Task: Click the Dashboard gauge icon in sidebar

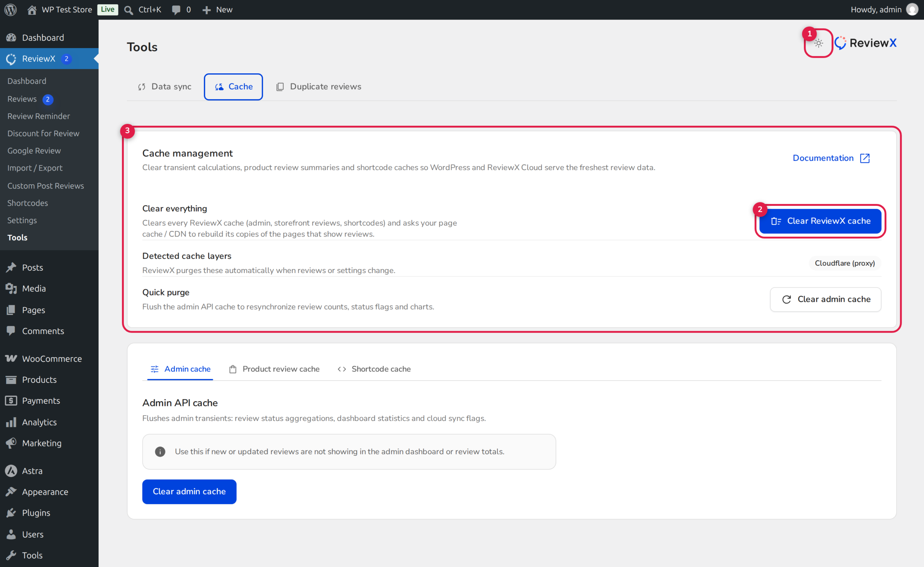Action: [x=11, y=38]
